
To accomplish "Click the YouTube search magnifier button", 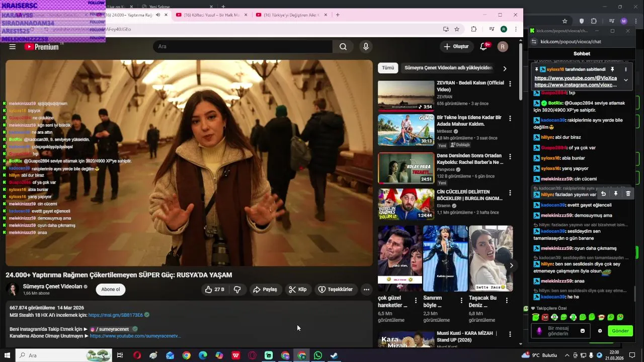I will 343,47.
